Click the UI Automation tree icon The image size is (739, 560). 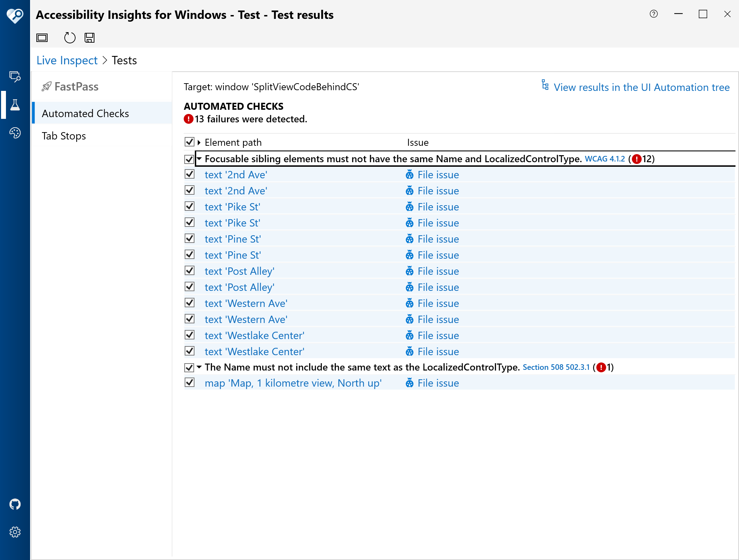click(x=545, y=85)
